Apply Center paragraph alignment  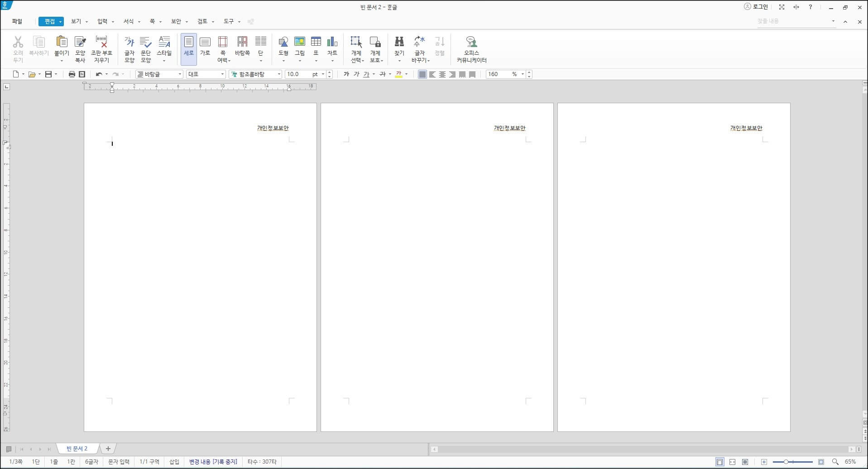click(442, 74)
